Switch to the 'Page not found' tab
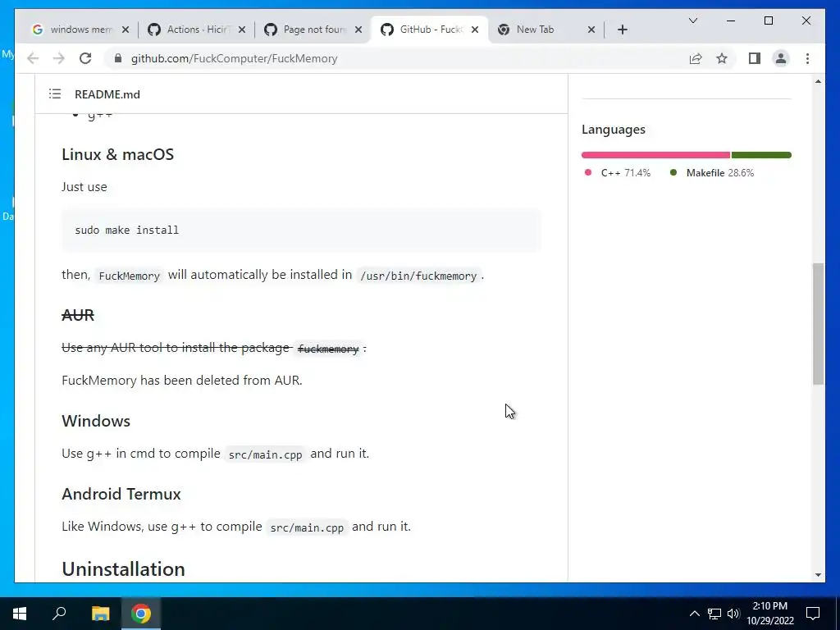 313,30
